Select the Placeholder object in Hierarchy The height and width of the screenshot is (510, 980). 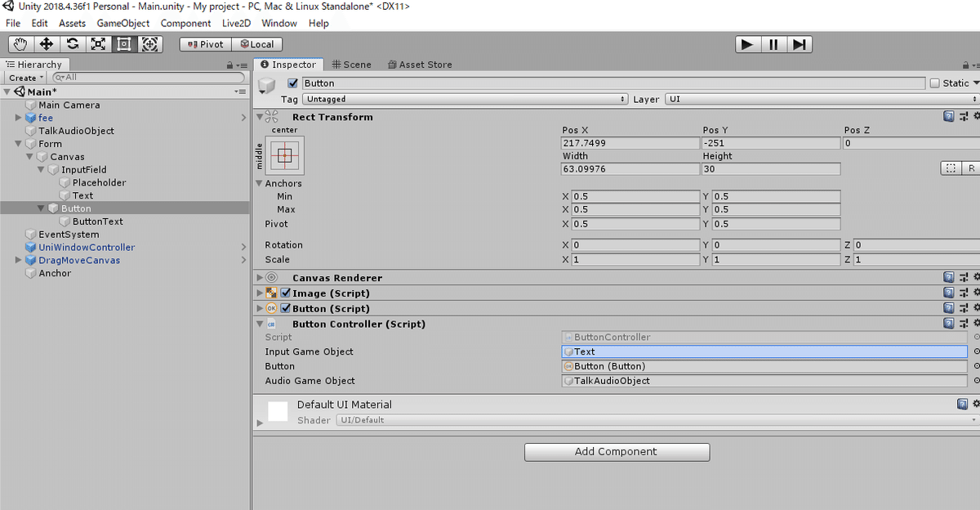[x=99, y=182]
